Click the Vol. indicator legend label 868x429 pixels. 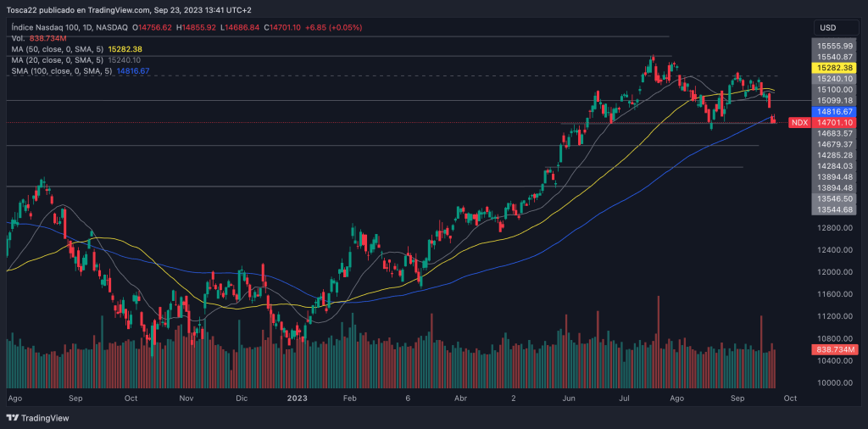[x=18, y=39]
